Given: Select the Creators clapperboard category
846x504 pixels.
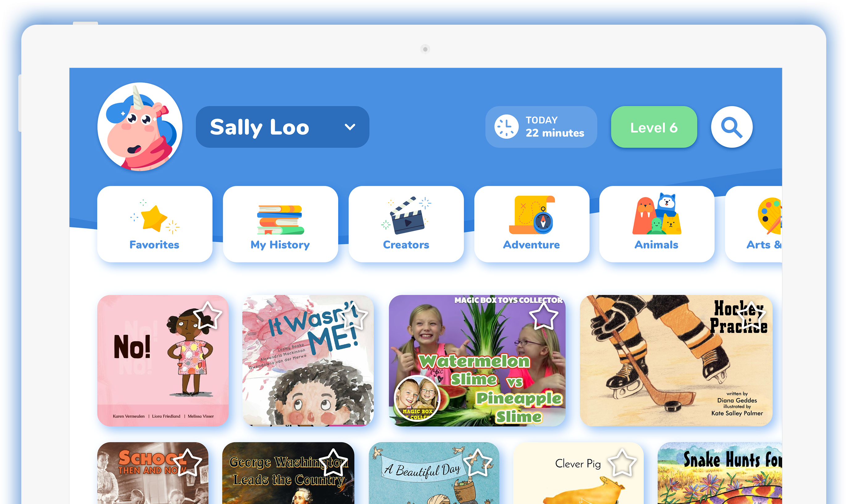Looking at the screenshot, I should (406, 224).
